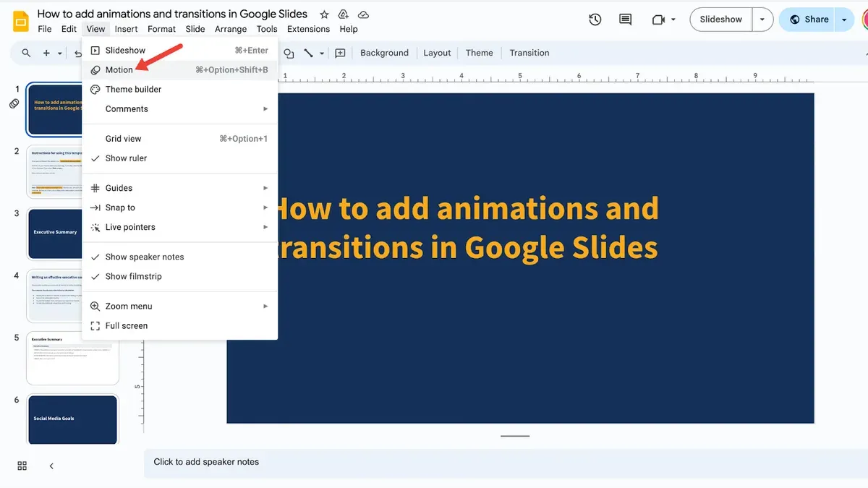Open the Google Slides home logo
This screenshot has height=488, width=868.
tap(20, 21)
